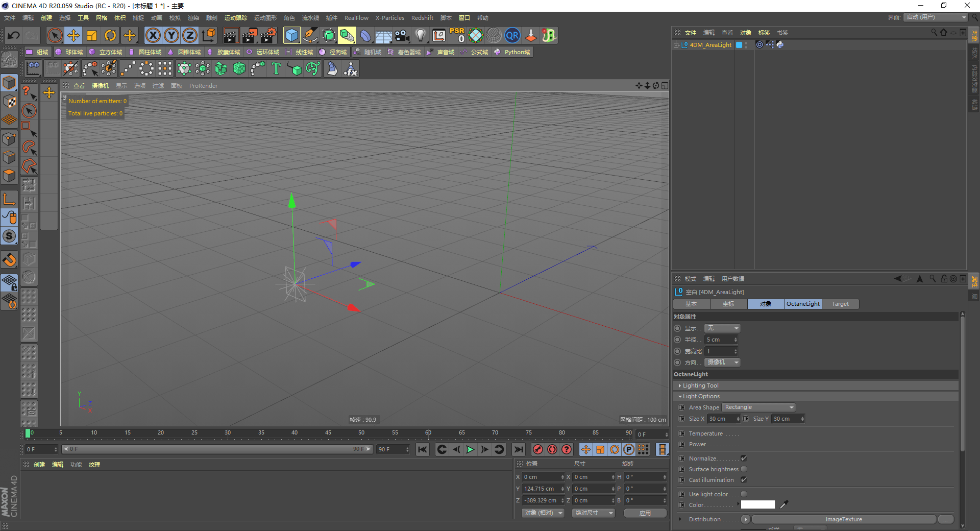Open the 对象 (相对) coordinate dropdown
This screenshot has height=531, width=980.
pos(543,513)
